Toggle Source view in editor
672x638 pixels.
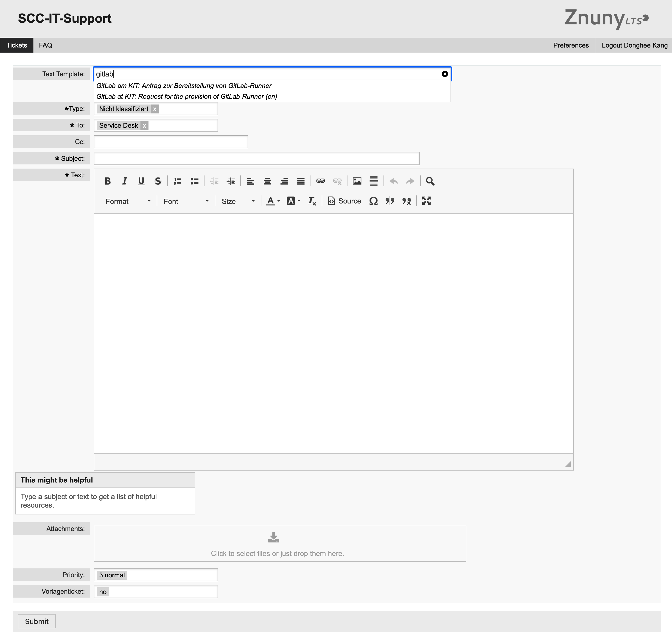point(344,201)
